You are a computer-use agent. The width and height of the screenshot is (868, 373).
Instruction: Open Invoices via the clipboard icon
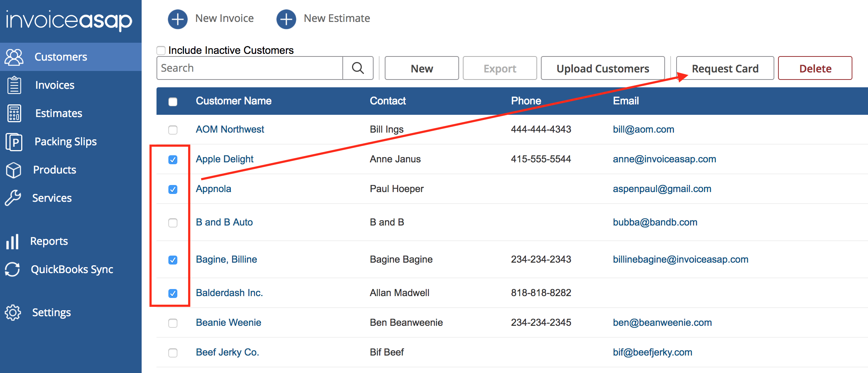click(x=14, y=85)
